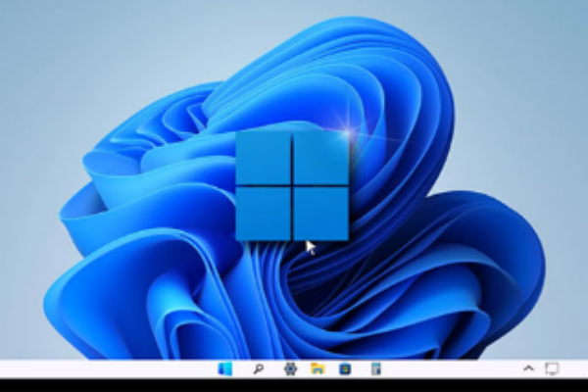Launch the Microsoft Store taskbar icon

345,369
